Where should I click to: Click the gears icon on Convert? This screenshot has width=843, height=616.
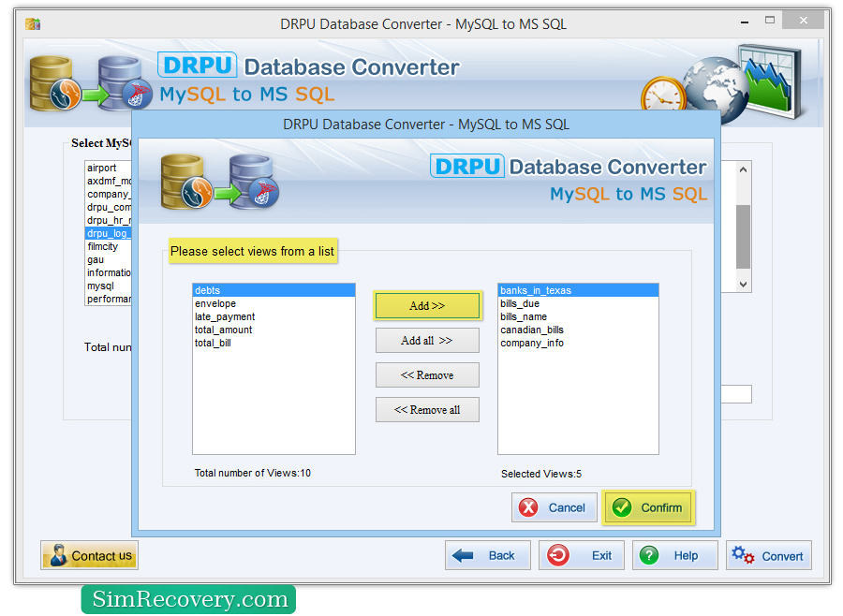point(743,555)
